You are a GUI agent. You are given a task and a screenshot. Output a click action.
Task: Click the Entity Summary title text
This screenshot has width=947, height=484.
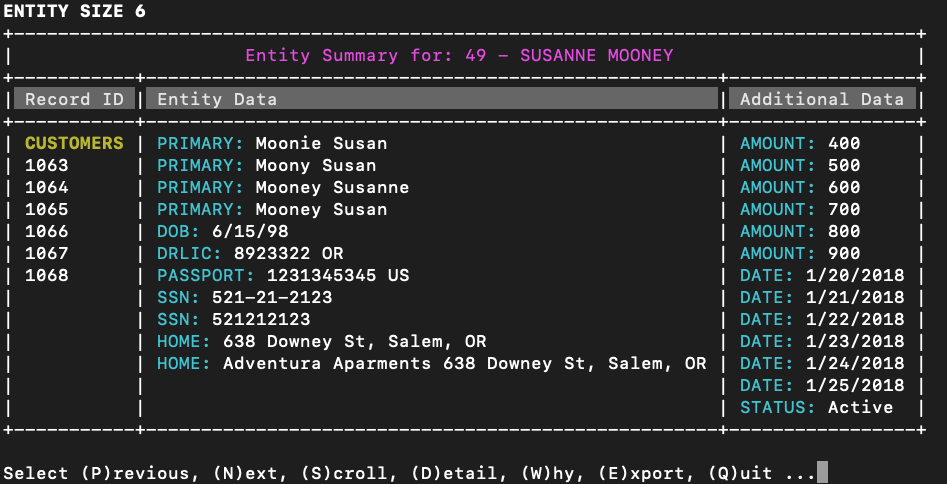click(x=459, y=55)
